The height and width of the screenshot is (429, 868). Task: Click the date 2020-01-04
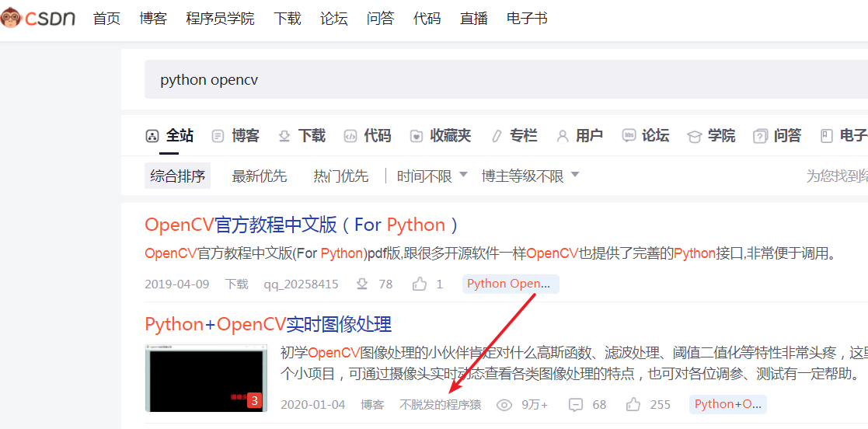coord(312,405)
